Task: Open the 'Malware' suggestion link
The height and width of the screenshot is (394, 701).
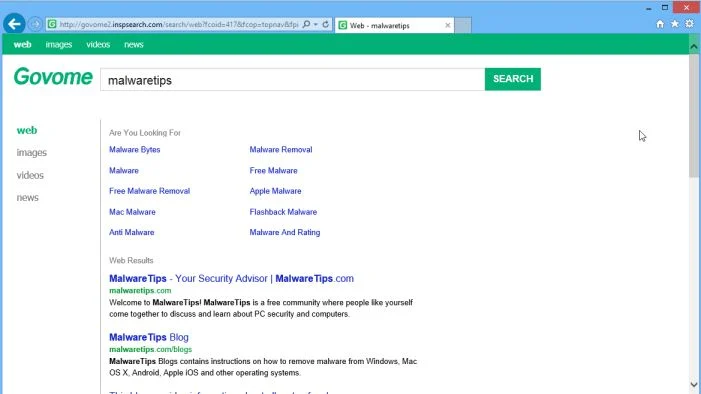Action: [x=124, y=171]
